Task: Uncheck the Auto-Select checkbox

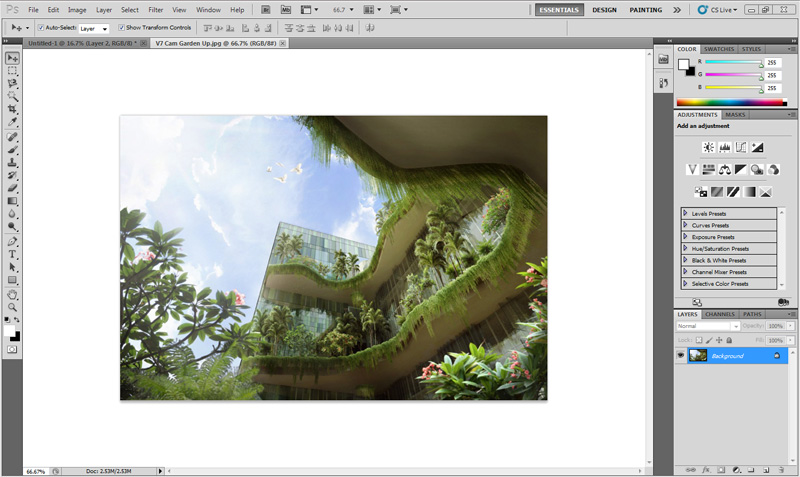Action: [x=41, y=28]
